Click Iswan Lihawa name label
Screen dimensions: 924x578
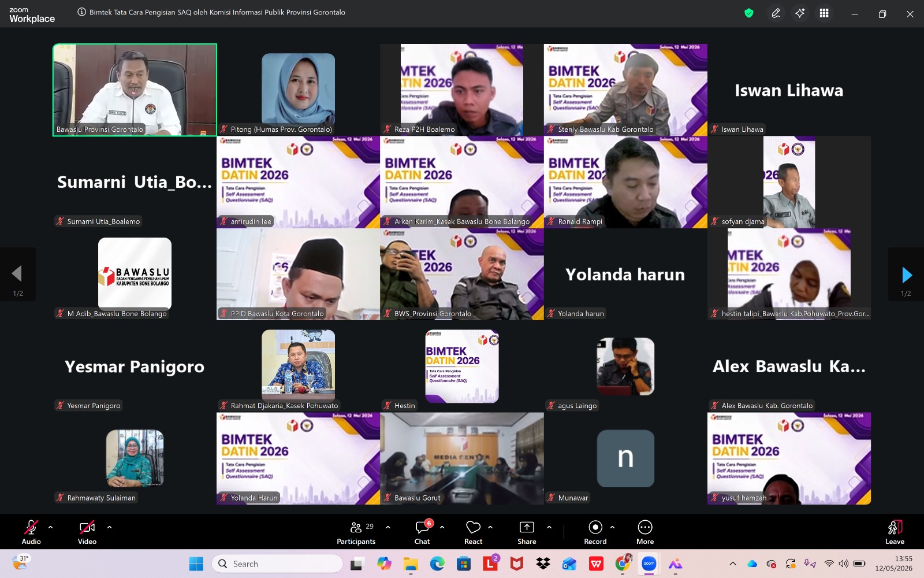pyautogui.click(x=742, y=129)
